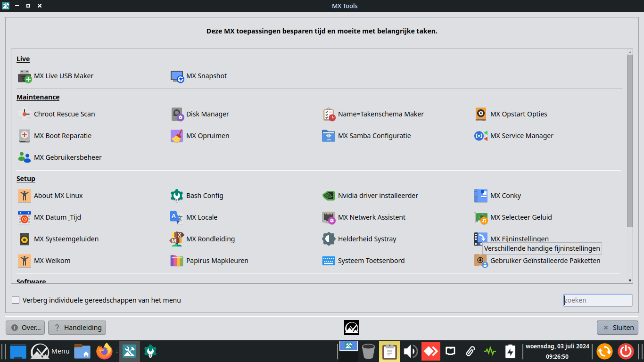Screen dimensions: 644x362
Task: Click the Over.. button
Action: coord(25,328)
